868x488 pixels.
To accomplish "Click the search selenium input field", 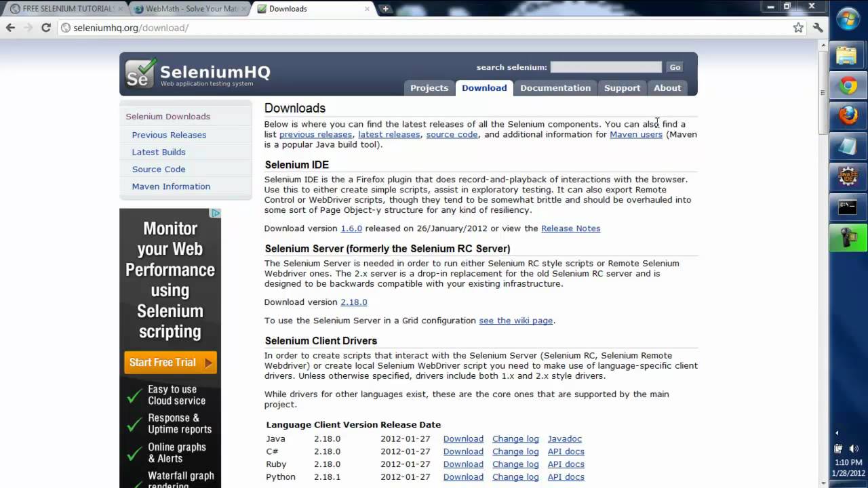I will (x=606, y=67).
